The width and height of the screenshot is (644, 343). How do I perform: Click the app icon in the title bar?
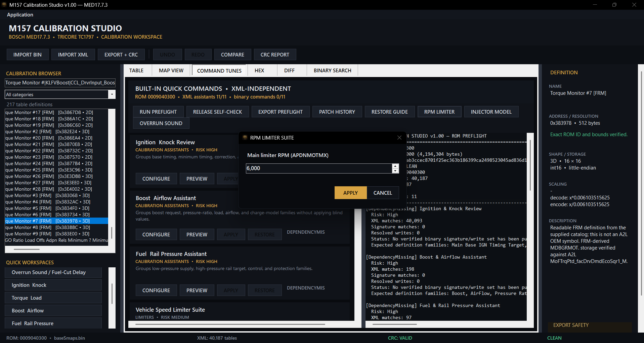tap(4, 5)
